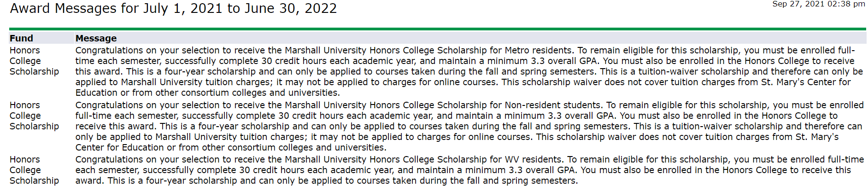
Task: Click the line starting "Center for Education or from"
Action: [x=231, y=147]
